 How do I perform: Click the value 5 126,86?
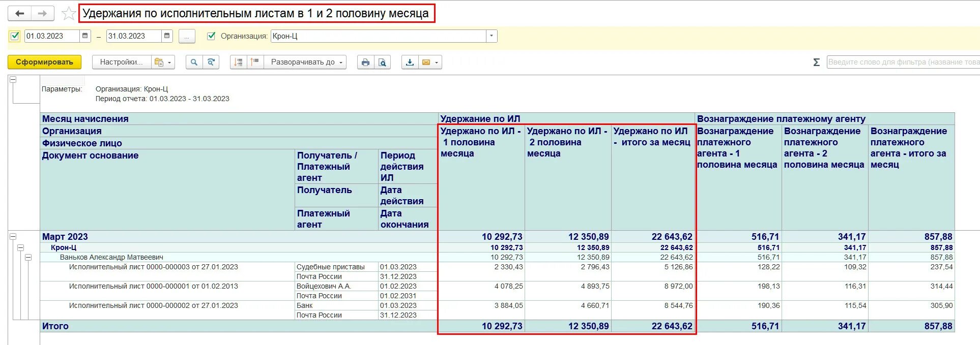point(678,267)
